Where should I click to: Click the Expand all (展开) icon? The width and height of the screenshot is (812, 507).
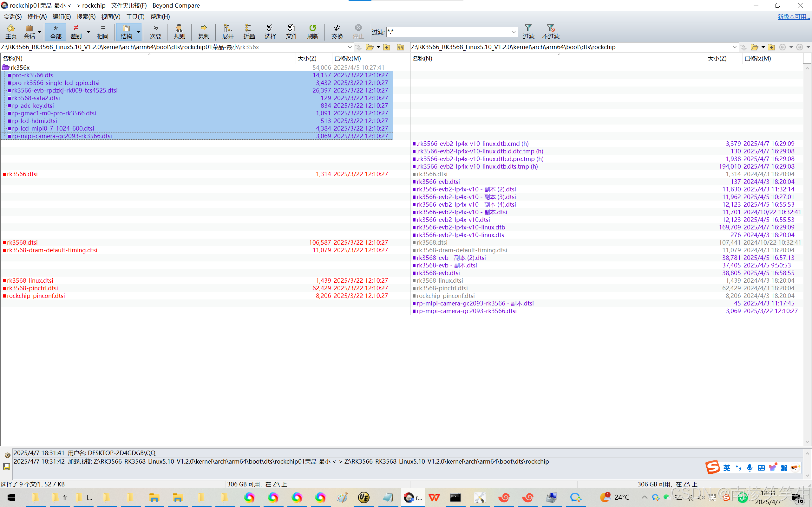[228, 31]
